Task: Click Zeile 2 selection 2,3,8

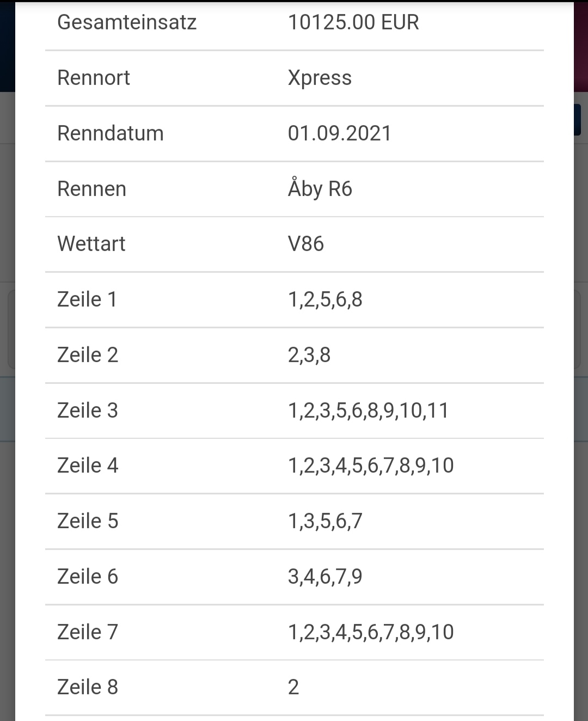Action: tap(309, 355)
